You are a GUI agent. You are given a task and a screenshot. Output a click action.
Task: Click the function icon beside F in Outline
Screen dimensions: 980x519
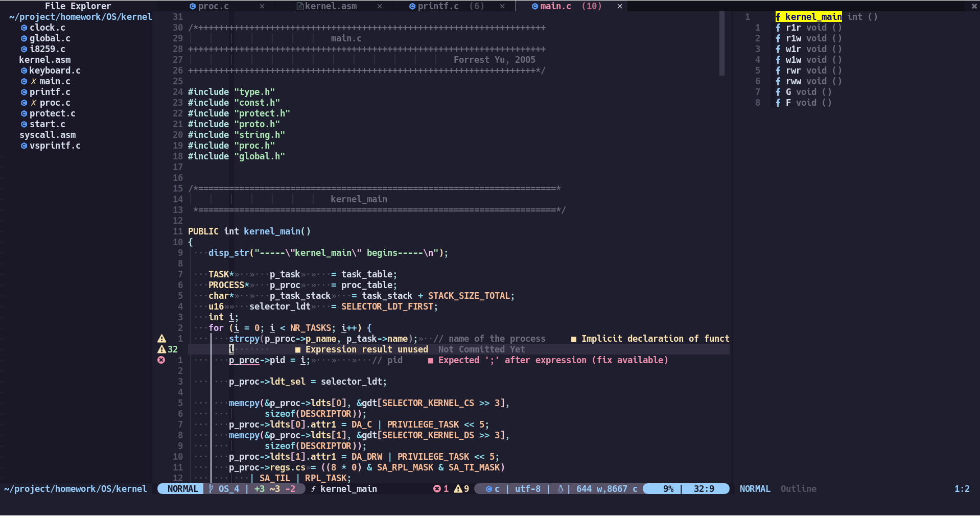tap(778, 103)
